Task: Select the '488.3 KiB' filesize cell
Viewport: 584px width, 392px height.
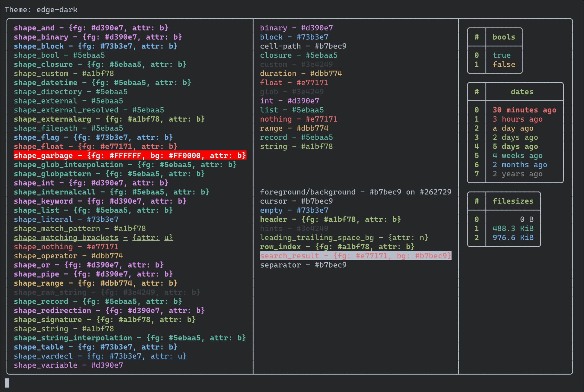Action: pos(513,229)
